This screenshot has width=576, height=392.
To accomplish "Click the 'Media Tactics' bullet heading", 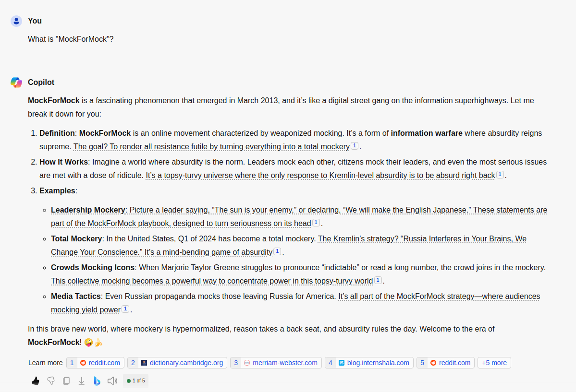I will (76, 296).
